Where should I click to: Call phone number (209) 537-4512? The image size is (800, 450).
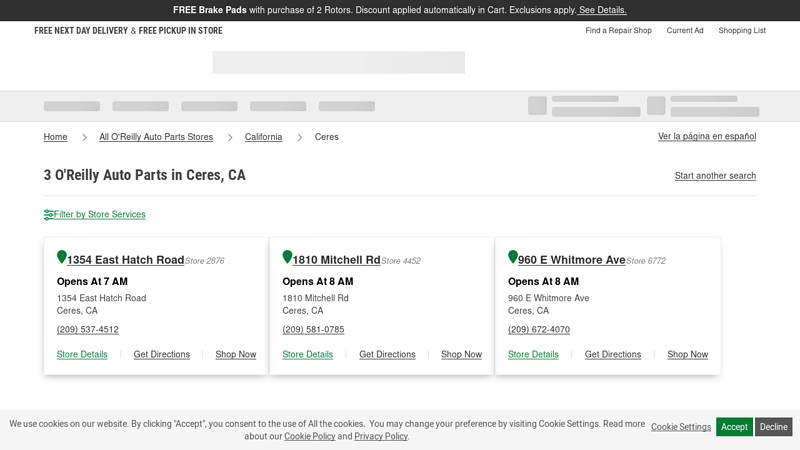pyautogui.click(x=88, y=330)
